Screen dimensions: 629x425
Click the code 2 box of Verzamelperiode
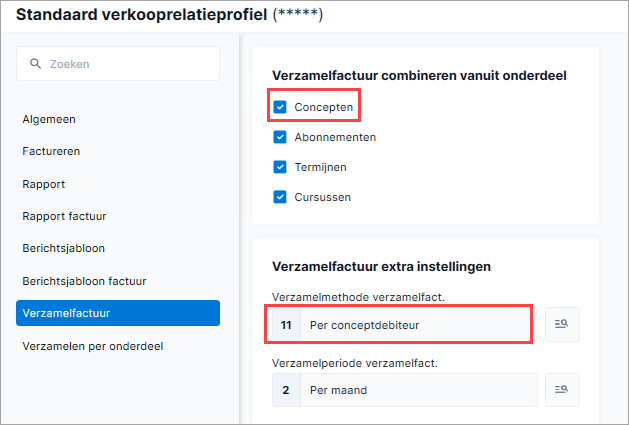pos(286,390)
